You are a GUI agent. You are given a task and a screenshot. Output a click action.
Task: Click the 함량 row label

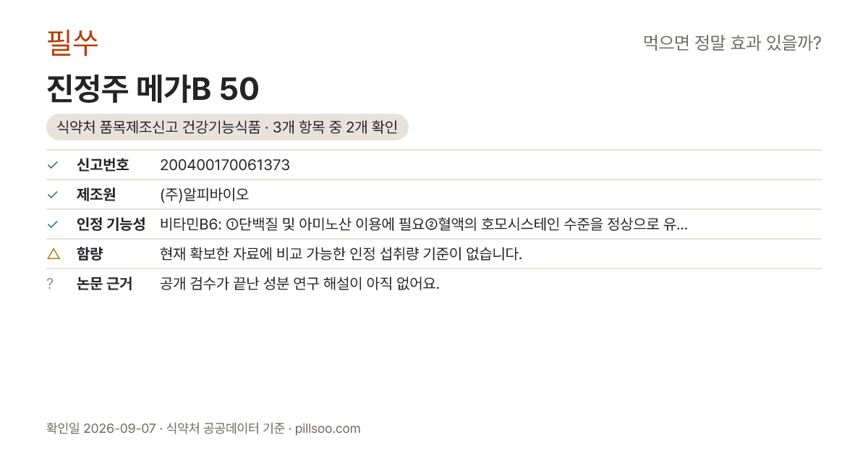pos(90,254)
